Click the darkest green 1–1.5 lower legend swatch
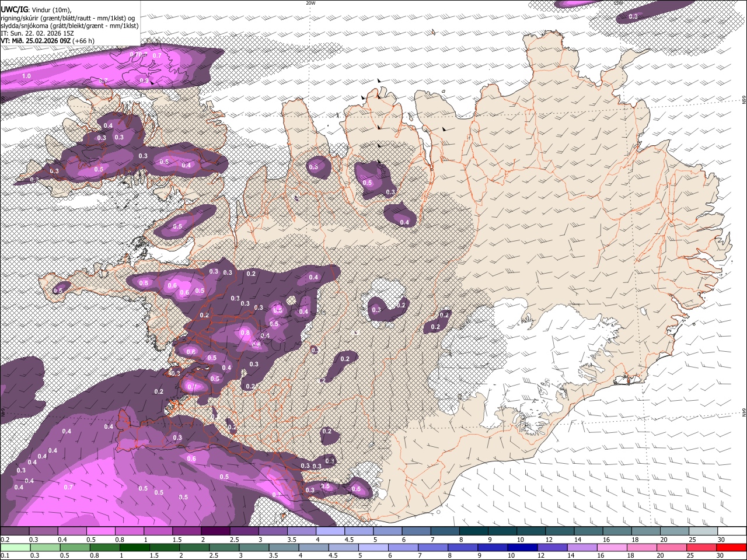 [x=134, y=547]
